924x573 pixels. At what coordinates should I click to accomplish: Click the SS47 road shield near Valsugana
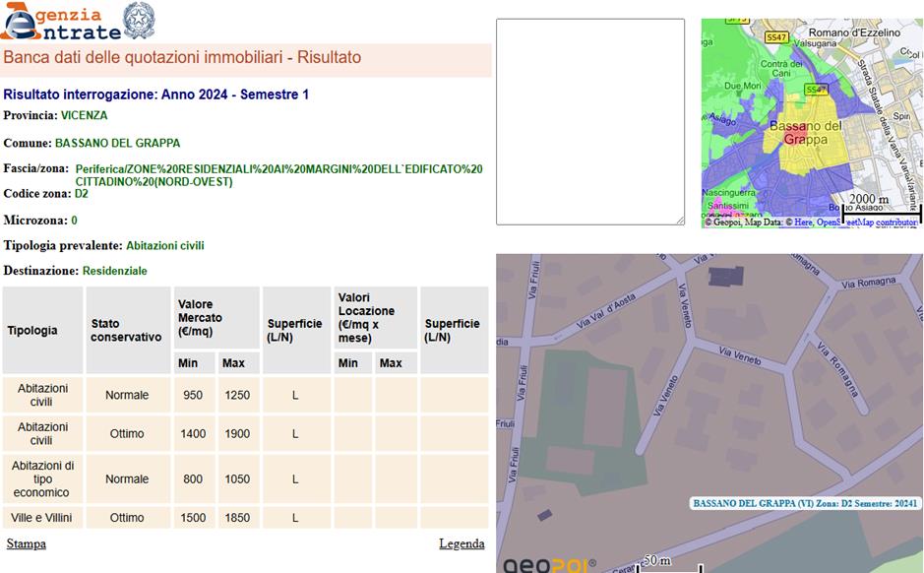(x=776, y=36)
